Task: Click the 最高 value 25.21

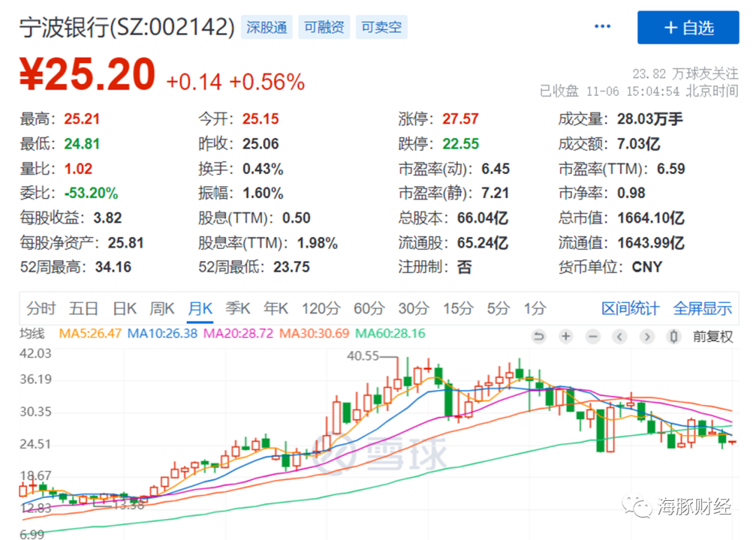Action: click(x=82, y=119)
